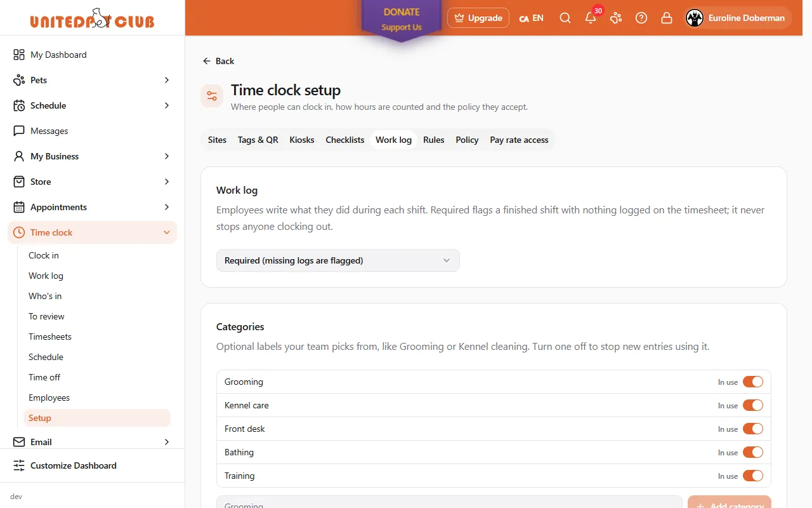The width and height of the screenshot is (812, 508).
Task: Open My Dashboard grid icon
Action: pos(19,55)
